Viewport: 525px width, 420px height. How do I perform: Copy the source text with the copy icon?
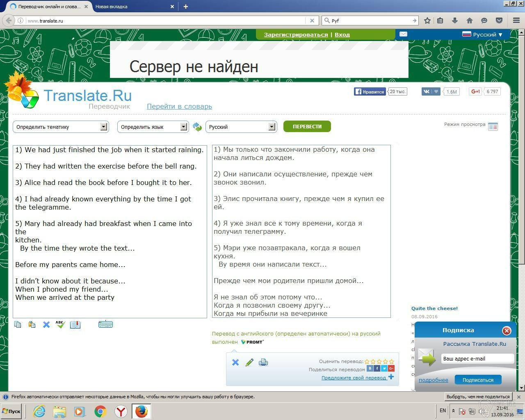[x=18, y=324]
